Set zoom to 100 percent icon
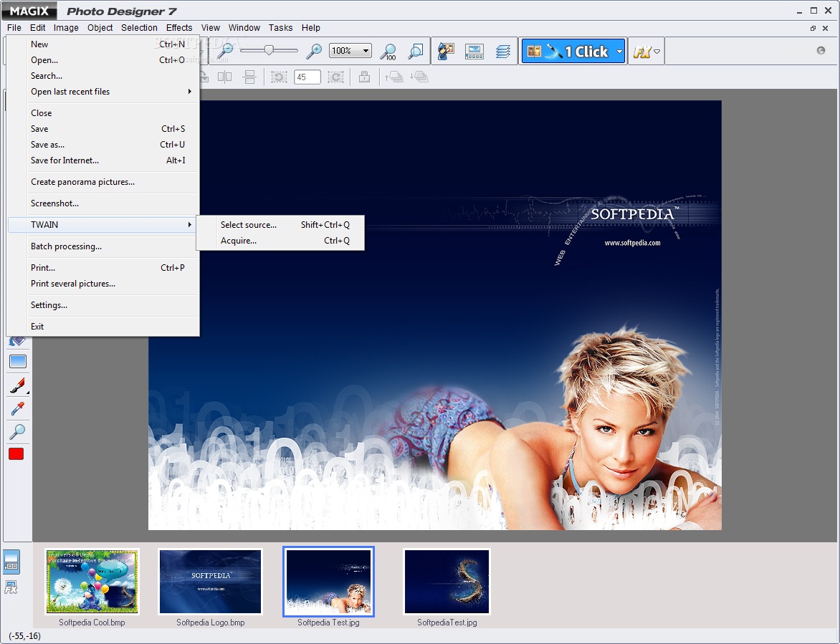The image size is (840, 644). [388, 52]
